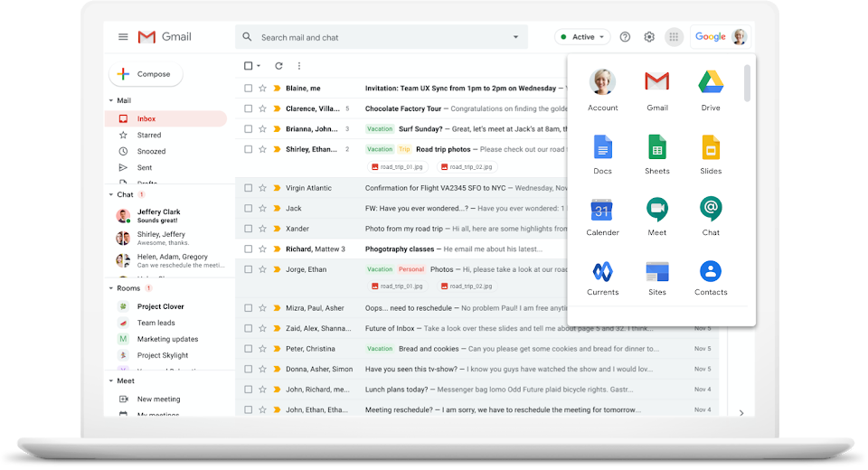
Task: Open Currents from the apps panel
Action: 602,277
